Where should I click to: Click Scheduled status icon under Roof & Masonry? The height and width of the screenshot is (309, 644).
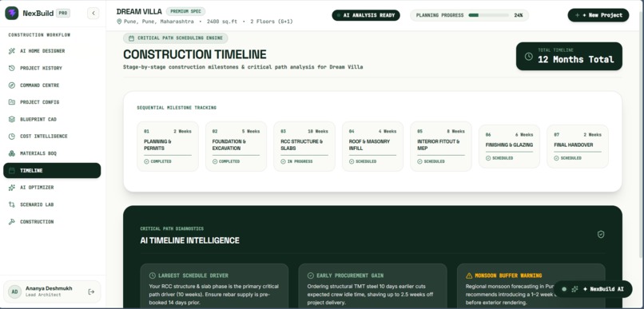[352, 161]
